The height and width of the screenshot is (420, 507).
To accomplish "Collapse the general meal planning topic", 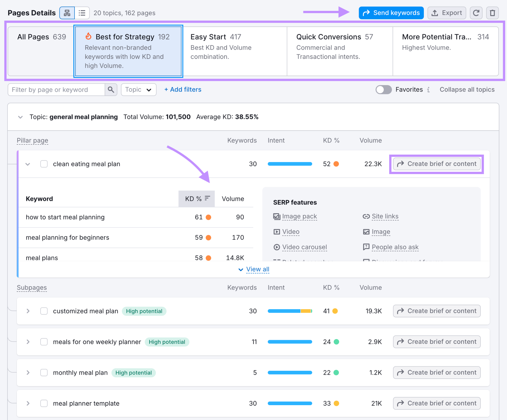I will click(21, 117).
